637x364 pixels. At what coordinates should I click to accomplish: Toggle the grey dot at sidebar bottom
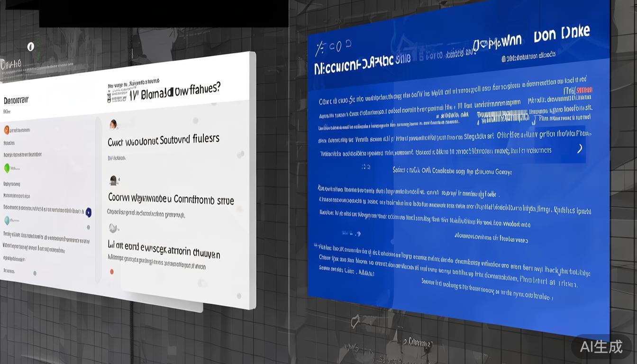[x=35, y=273]
